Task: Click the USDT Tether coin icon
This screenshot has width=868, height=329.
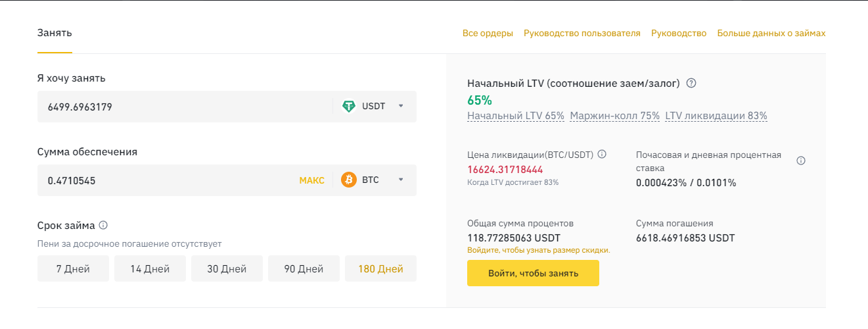Action: coord(349,106)
